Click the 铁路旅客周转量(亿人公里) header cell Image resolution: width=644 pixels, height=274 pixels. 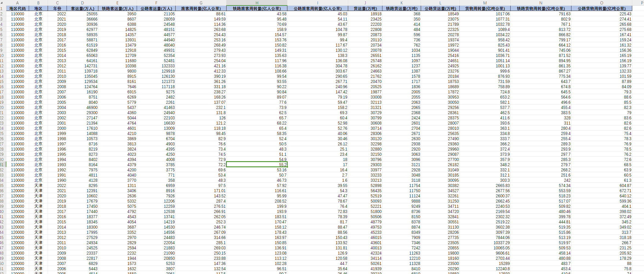[x=257, y=8]
